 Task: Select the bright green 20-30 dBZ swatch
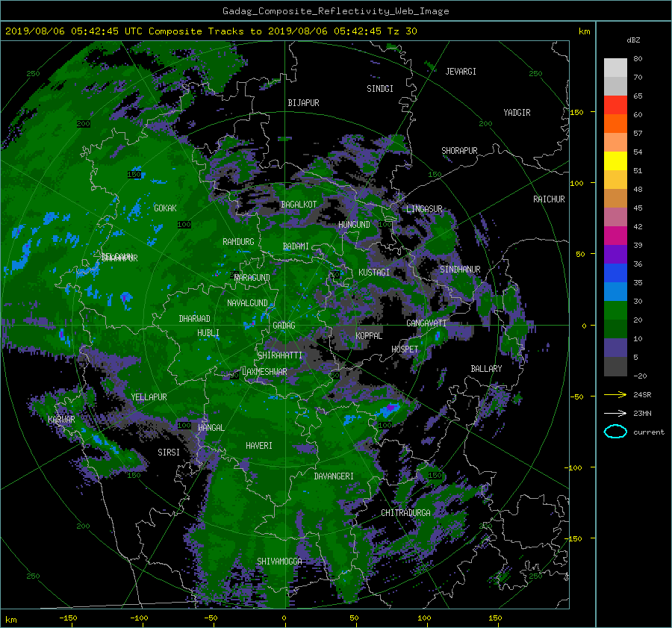615,311
